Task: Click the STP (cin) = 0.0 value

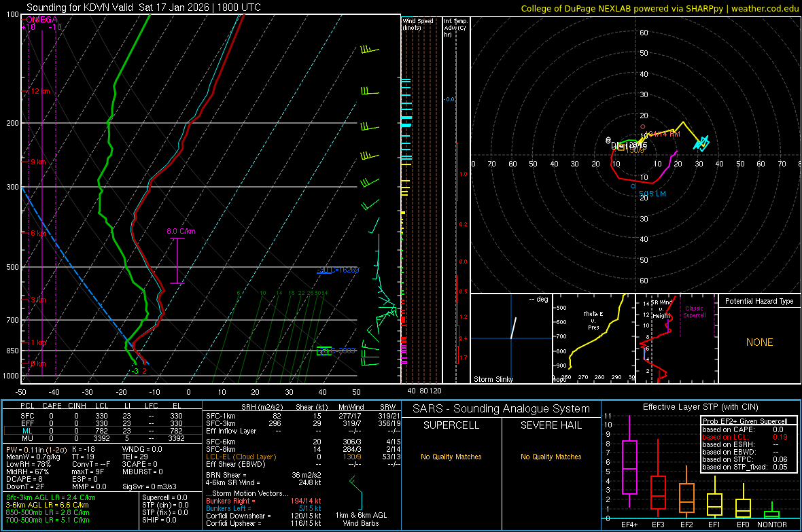Action: coord(165,505)
